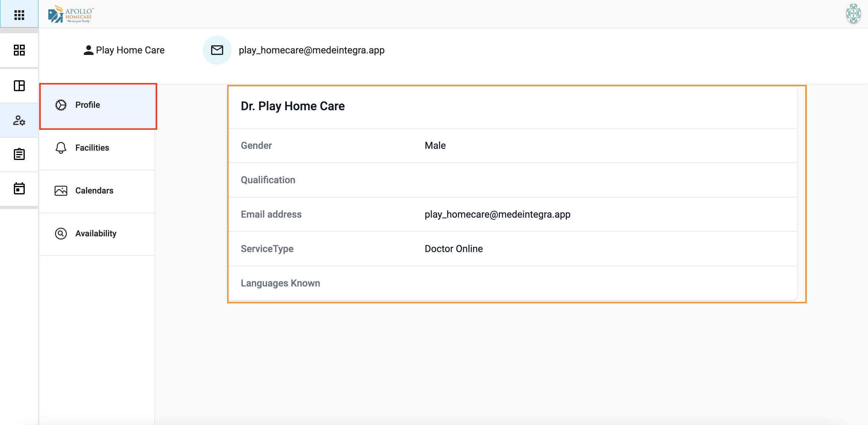Open the layout panel sidebar icon

(x=19, y=86)
